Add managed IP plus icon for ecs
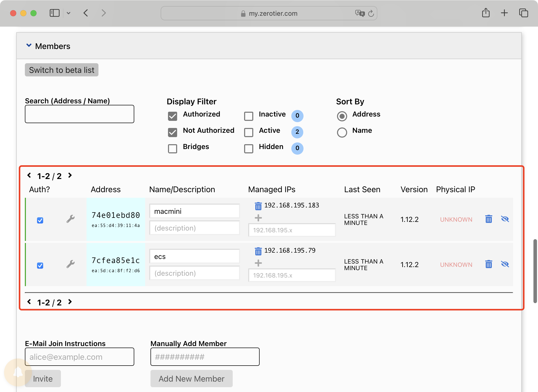Image resolution: width=538 pixels, height=392 pixels. (258, 263)
